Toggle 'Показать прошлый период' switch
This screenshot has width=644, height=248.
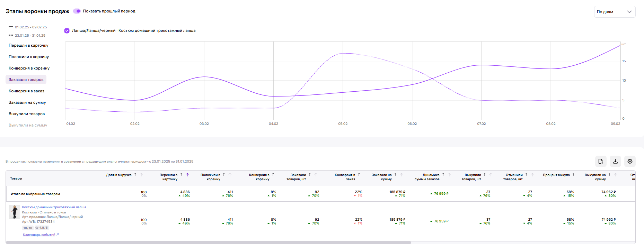tap(77, 11)
